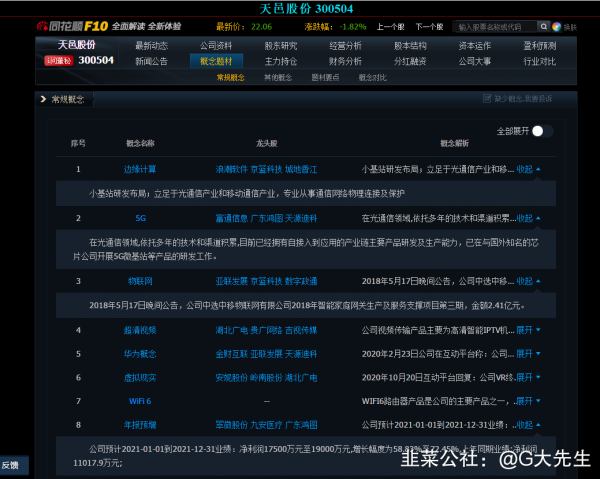Open the 公司大事 tab
The height and width of the screenshot is (479, 600).
click(x=475, y=61)
